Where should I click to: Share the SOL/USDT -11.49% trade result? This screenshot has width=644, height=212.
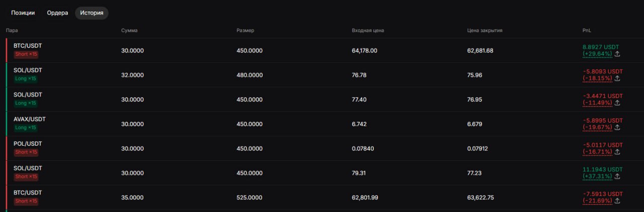click(617, 103)
